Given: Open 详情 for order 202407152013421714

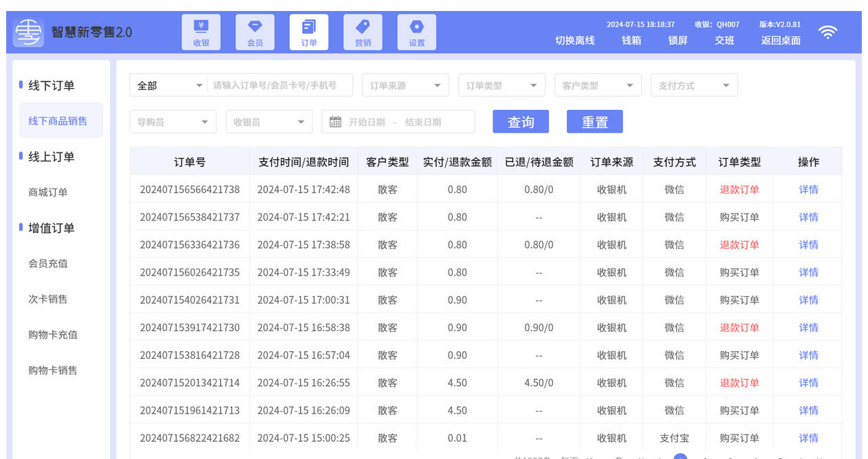Looking at the screenshot, I should click(x=809, y=383).
